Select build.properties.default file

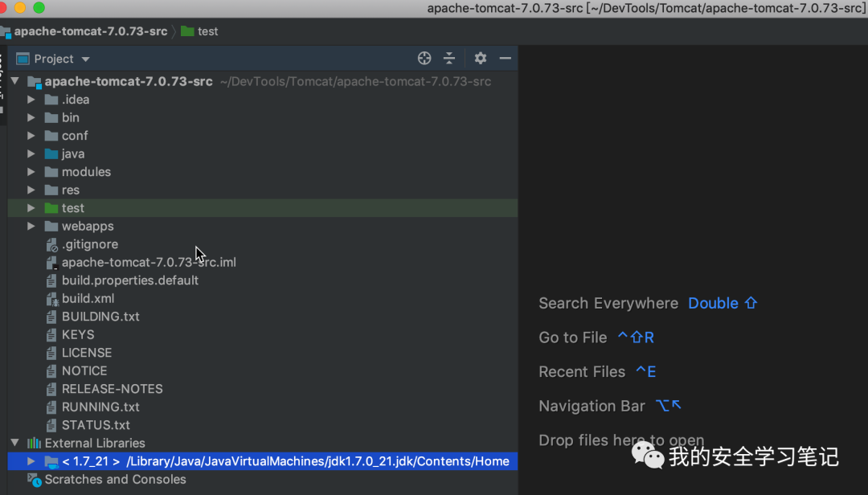click(130, 280)
